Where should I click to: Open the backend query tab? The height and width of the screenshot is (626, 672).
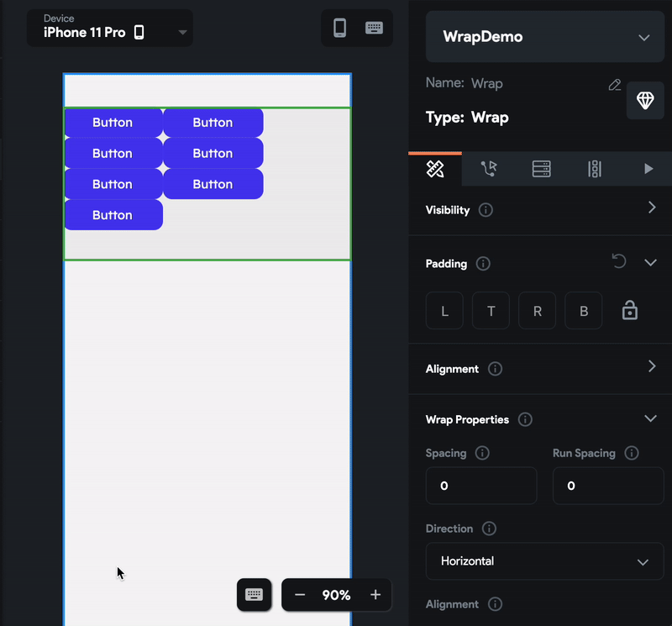[x=541, y=169]
